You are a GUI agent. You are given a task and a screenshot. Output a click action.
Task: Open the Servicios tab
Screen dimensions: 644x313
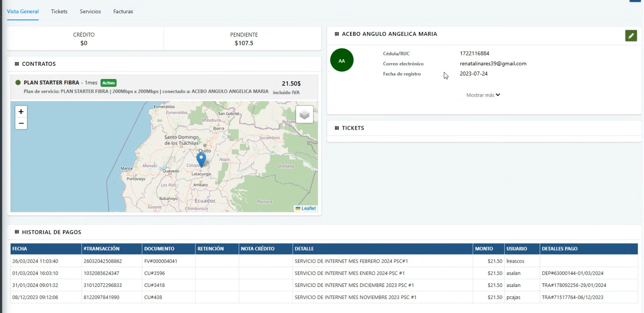(90, 11)
